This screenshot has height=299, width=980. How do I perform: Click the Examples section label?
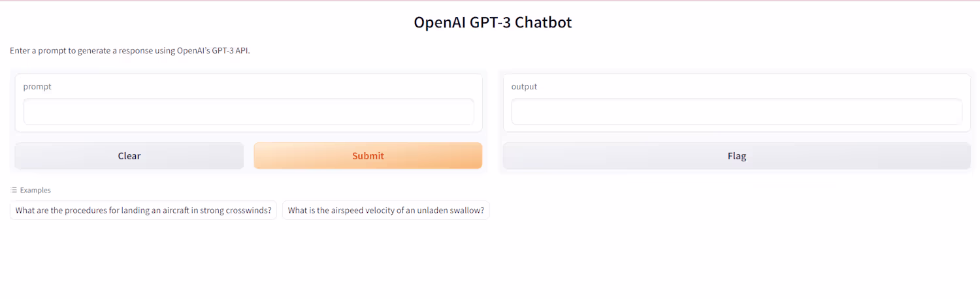pyautogui.click(x=35, y=191)
